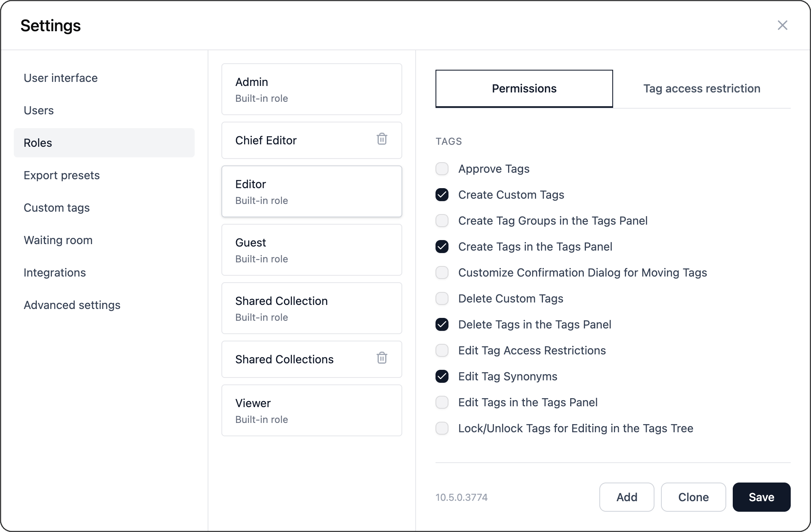Choose the Viewer role from the list
811x532 pixels.
[x=311, y=410]
